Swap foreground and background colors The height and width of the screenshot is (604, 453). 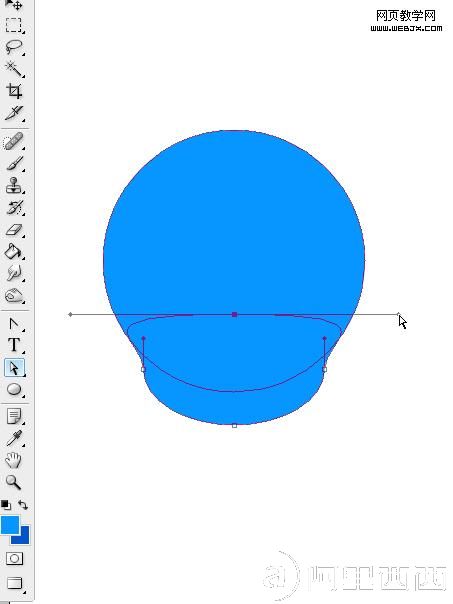click(x=23, y=505)
